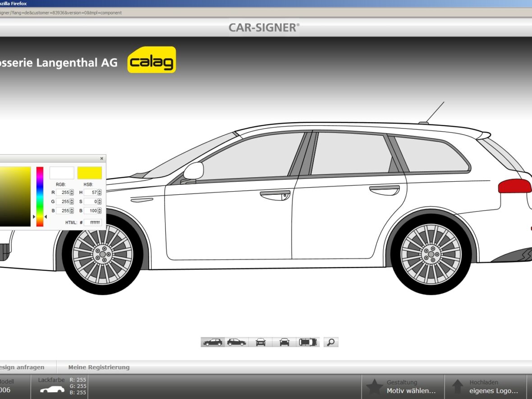Open Lackfarbe paint color car icon
The image size is (532, 399).
pos(52,390)
